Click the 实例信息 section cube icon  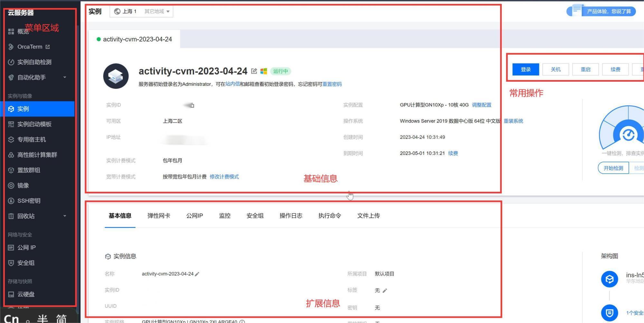[x=108, y=256]
